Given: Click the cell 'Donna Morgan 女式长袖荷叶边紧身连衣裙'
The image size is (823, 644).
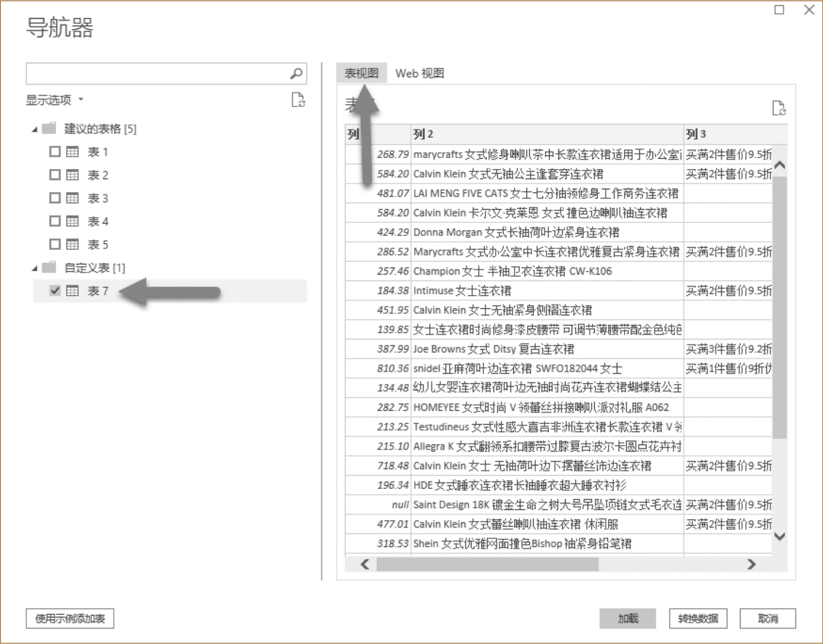Looking at the screenshot, I should click(x=547, y=232).
